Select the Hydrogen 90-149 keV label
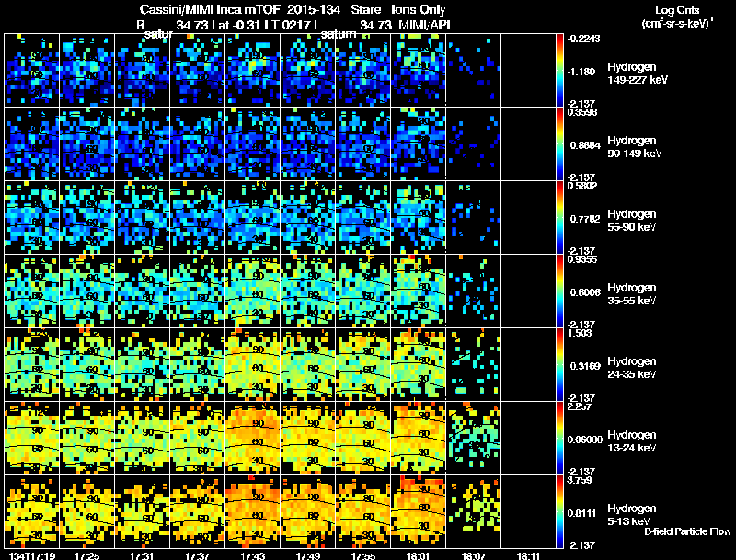Image resolution: width=736 pixels, height=560 pixels. click(634, 147)
